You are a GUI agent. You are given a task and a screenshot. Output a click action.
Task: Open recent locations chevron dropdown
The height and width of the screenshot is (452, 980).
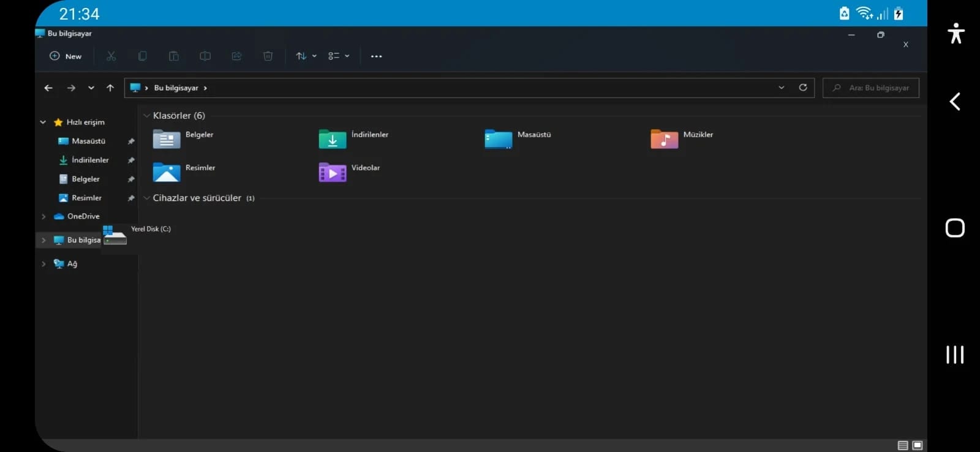(91, 88)
